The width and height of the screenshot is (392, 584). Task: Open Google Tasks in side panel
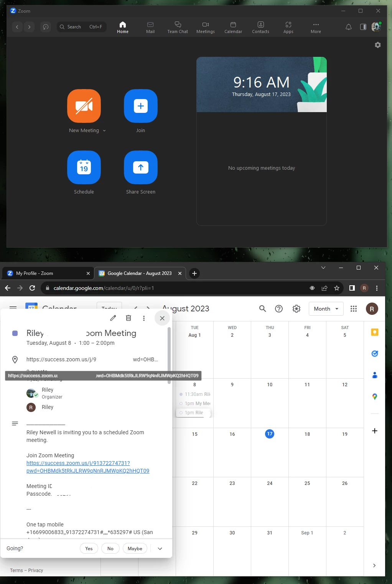tap(375, 354)
